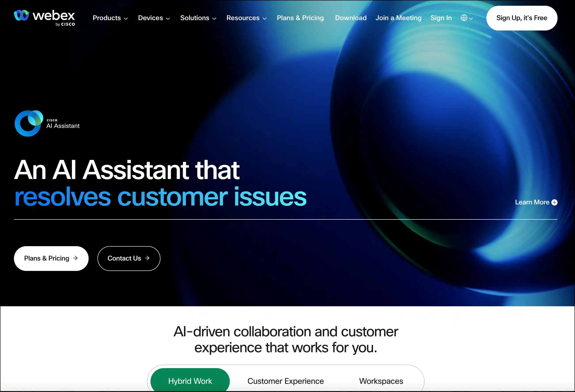The image size is (575, 392).
Task: Click the Webex by Cisco logo
Action: coord(45,18)
